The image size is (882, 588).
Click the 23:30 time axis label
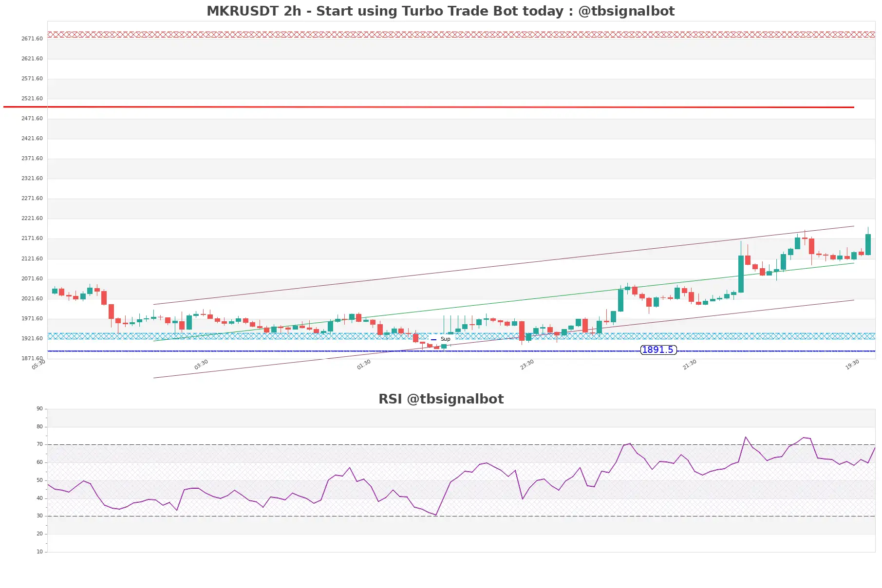click(x=527, y=365)
